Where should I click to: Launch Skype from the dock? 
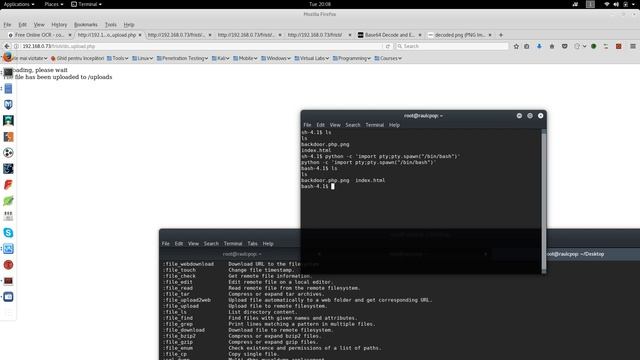(8, 233)
